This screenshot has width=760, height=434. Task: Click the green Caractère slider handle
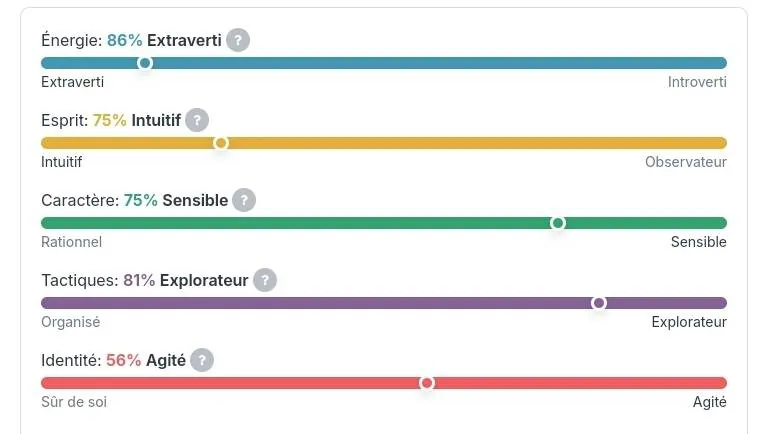(558, 223)
